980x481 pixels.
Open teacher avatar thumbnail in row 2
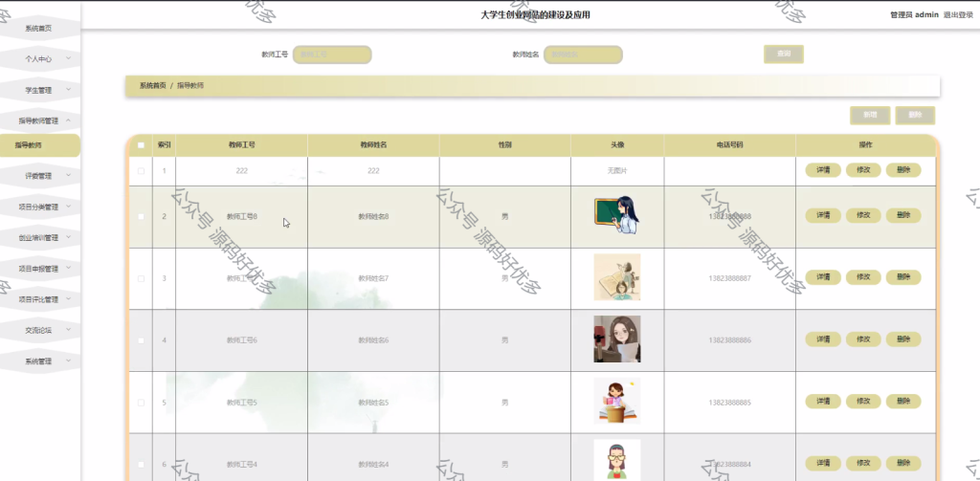coord(617,215)
